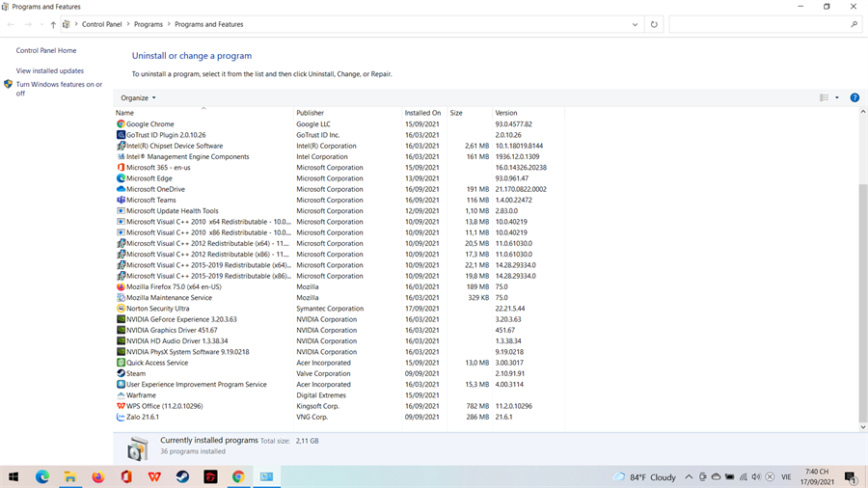Viewport: 868px width, 488px height.
Task: Go up one folder level with up arrow
Action: click(53, 24)
